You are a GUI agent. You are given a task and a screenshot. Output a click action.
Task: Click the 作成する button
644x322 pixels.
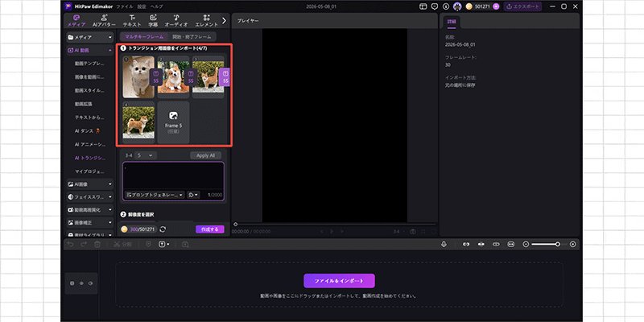pos(210,229)
